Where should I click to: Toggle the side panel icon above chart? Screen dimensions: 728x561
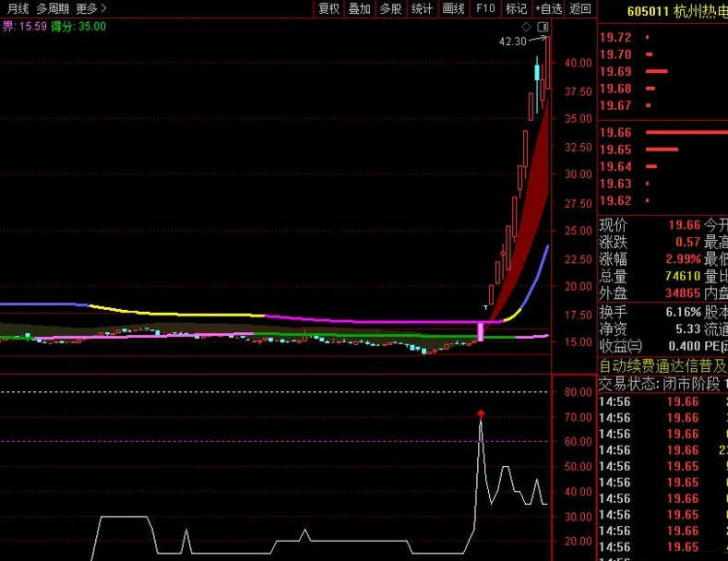pos(543,27)
